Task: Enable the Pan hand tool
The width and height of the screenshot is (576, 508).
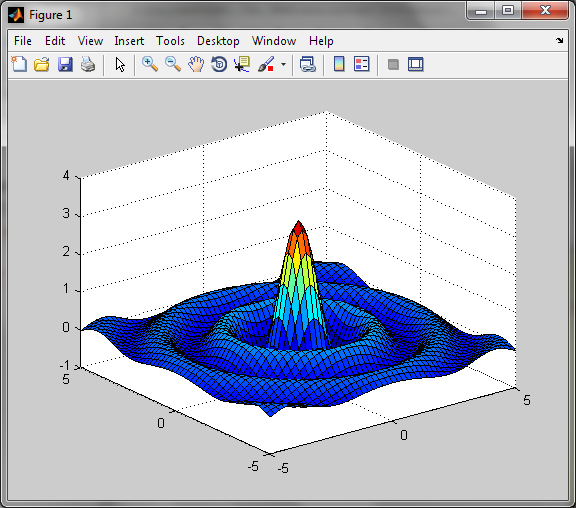Action: tap(196, 64)
